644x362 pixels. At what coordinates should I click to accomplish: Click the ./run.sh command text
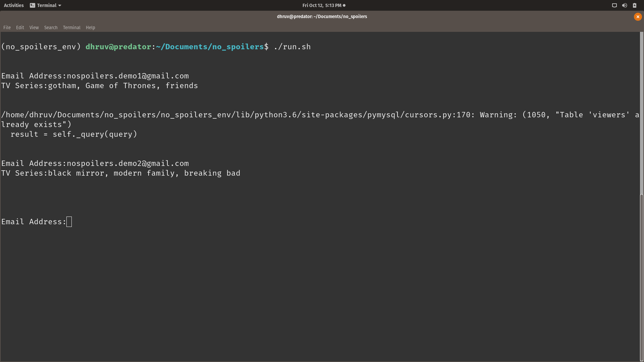pyautogui.click(x=292, y=47)
